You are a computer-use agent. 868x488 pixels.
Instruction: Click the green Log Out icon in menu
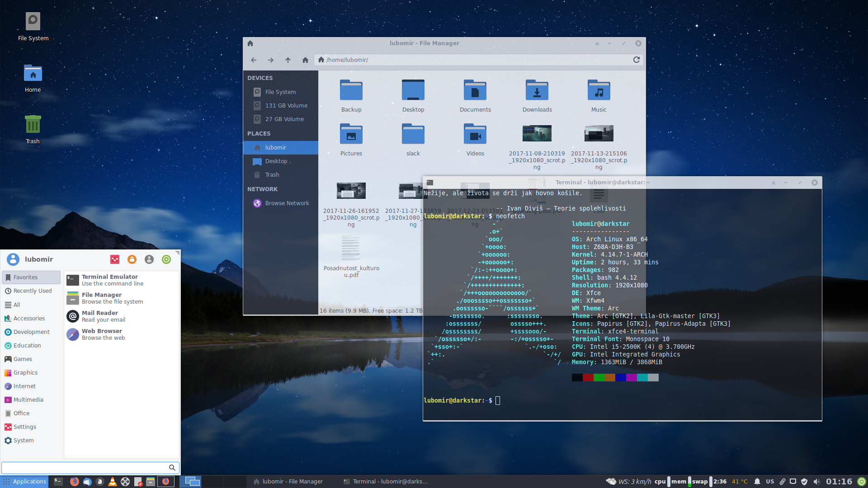[x=166, y=259]
